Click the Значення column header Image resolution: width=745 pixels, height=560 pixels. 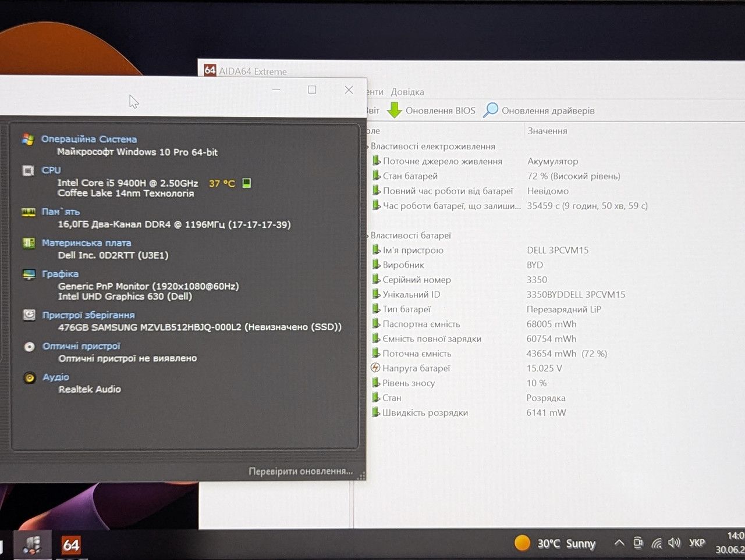point(547,131)
